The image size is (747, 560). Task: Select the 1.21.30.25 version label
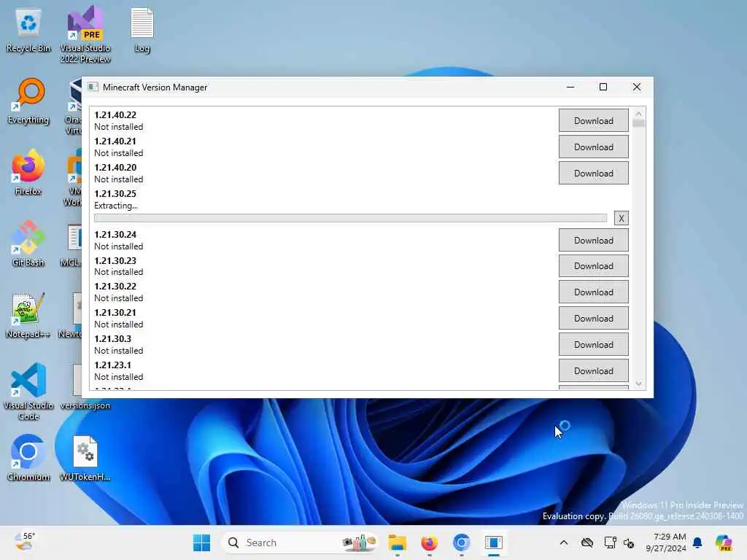(115, 193)
